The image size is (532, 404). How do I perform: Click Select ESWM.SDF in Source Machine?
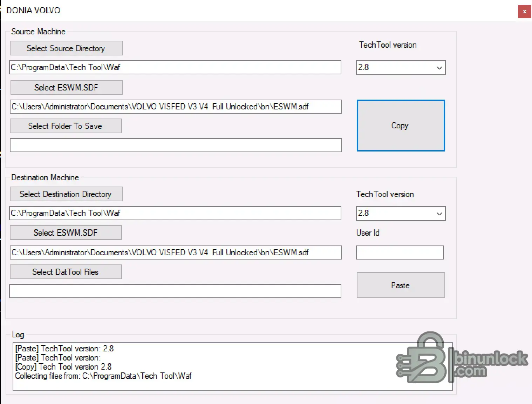click(x=66, y=87)
